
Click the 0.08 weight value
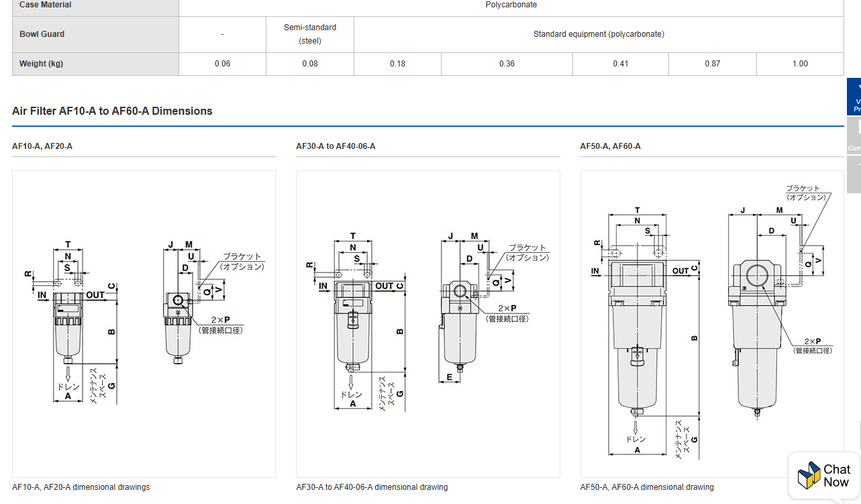click(x=310, y=64)
